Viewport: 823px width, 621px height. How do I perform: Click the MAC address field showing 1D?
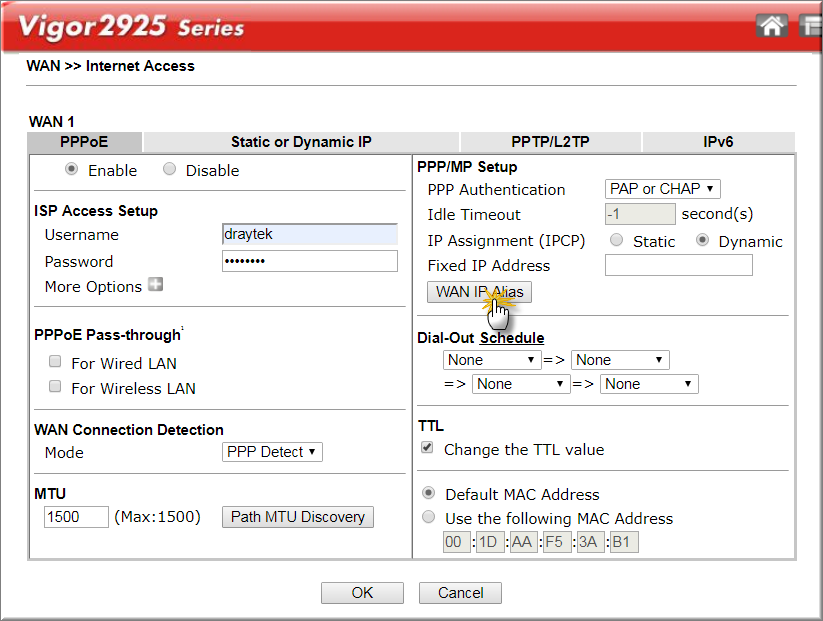click(x=490, y=542)
